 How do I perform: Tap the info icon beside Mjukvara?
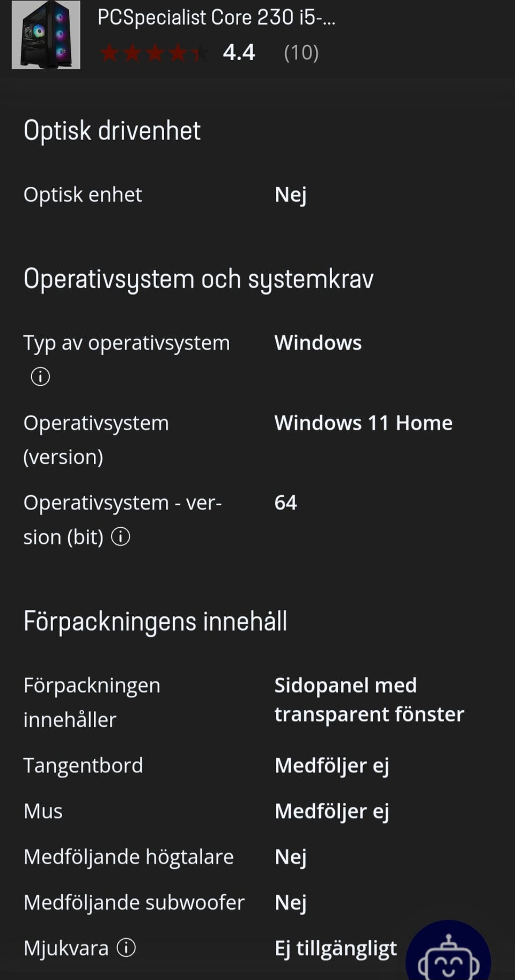click(126, 948)
